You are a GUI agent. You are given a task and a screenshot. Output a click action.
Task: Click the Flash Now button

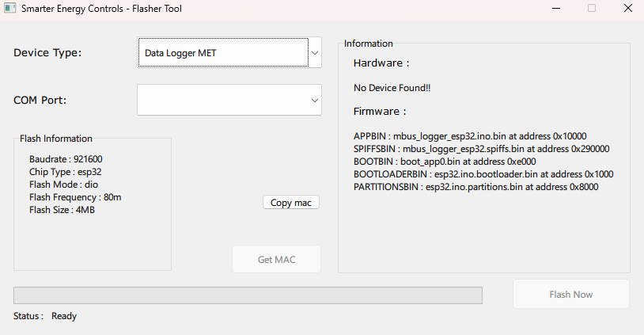[x=571, y=295]
